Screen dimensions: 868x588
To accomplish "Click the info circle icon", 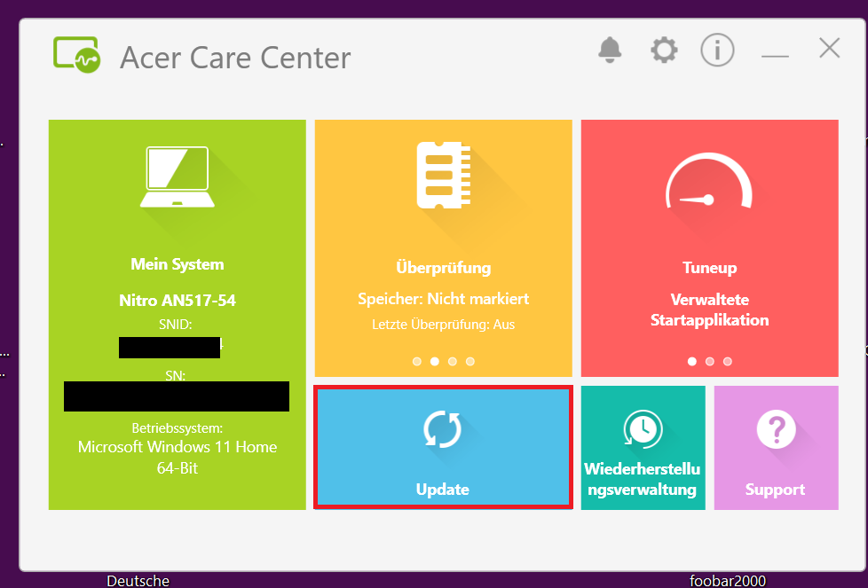I will (x=717, y=51).
